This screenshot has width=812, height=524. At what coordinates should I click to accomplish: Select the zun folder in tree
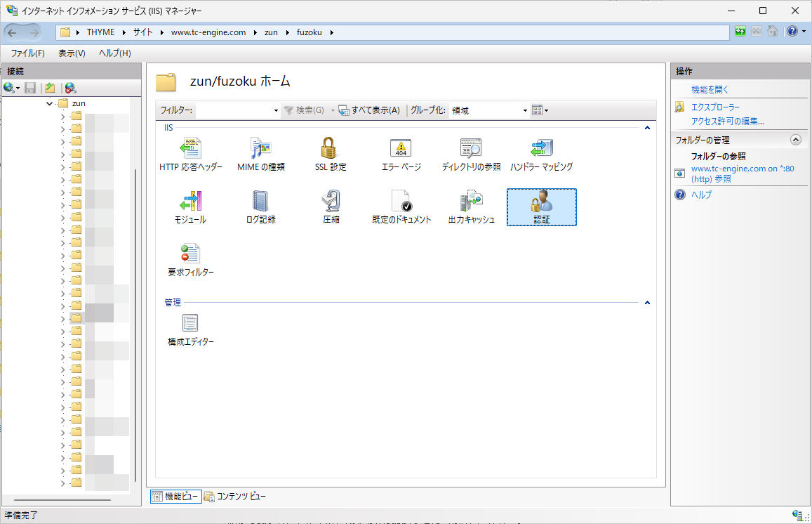point(79,104)
